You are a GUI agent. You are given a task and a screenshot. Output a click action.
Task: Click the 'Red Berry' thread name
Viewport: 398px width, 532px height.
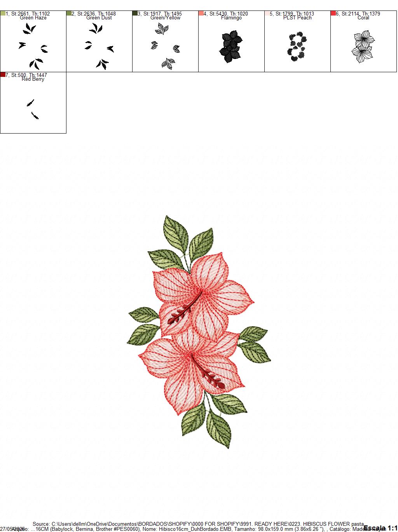click(x=33, y=79)
